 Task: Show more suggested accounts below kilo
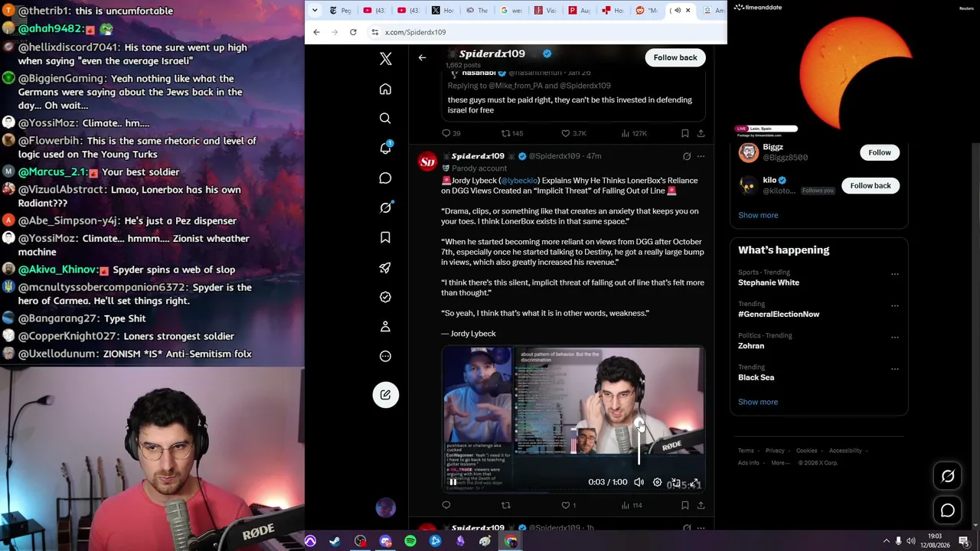click(758, 215)
